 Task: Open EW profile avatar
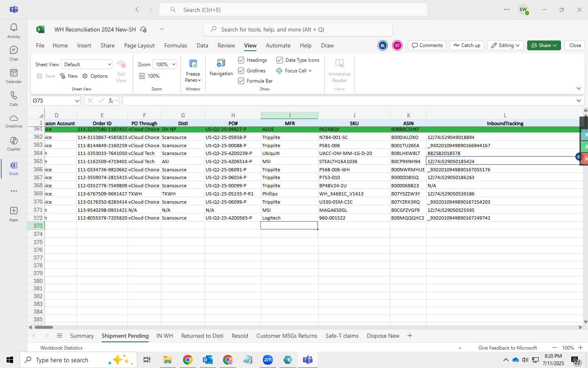click(523, 9)
